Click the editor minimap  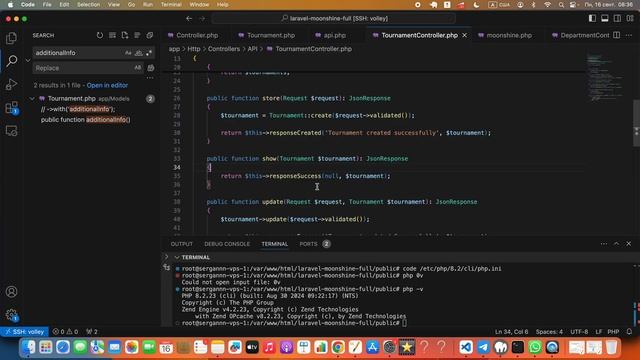(607, 78)
